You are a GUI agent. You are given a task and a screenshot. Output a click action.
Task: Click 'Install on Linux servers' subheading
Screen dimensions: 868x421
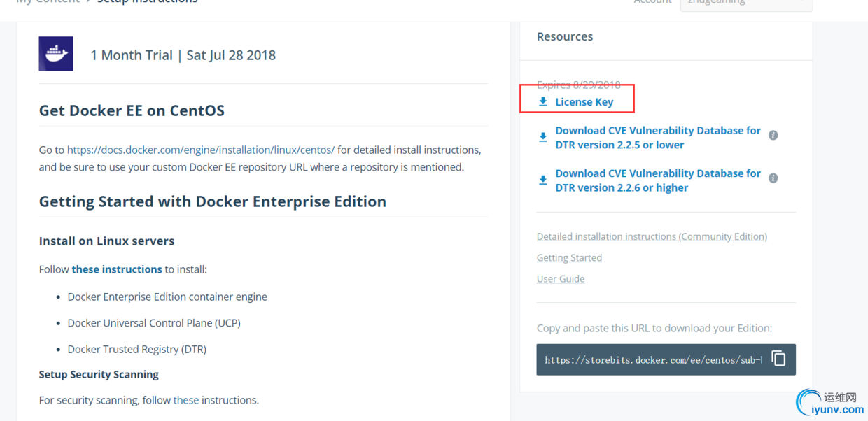tap(106, 241)
